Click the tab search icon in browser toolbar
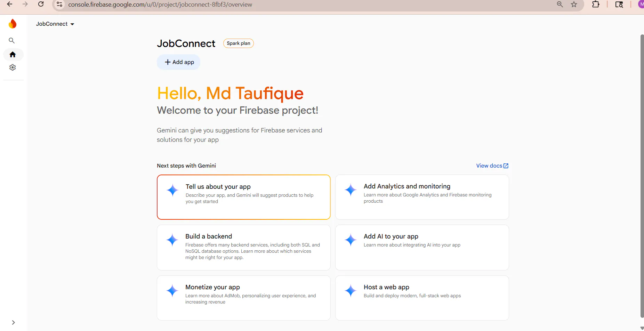 tap(619, 5)
